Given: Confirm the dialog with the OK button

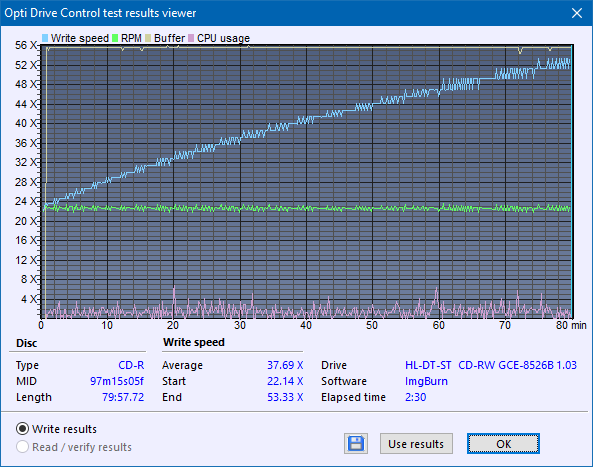Looking at the screenshot, I should click(x=503, y=444).
